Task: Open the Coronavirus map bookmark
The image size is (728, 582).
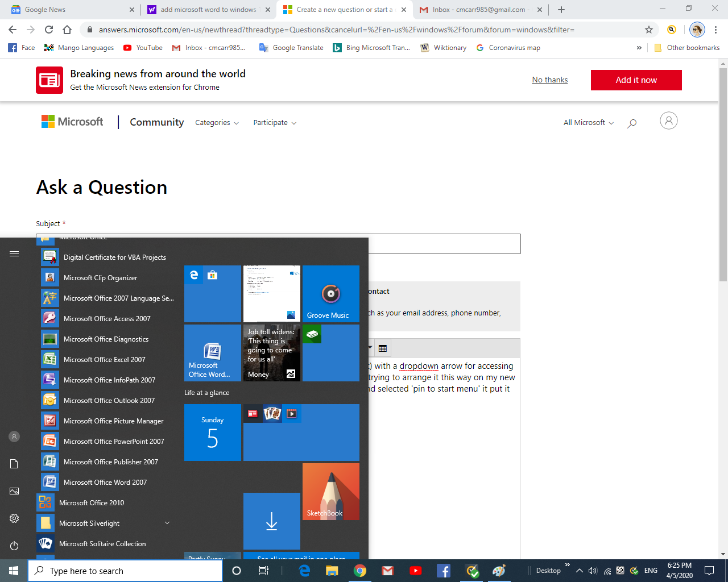Action: [508, 48]
